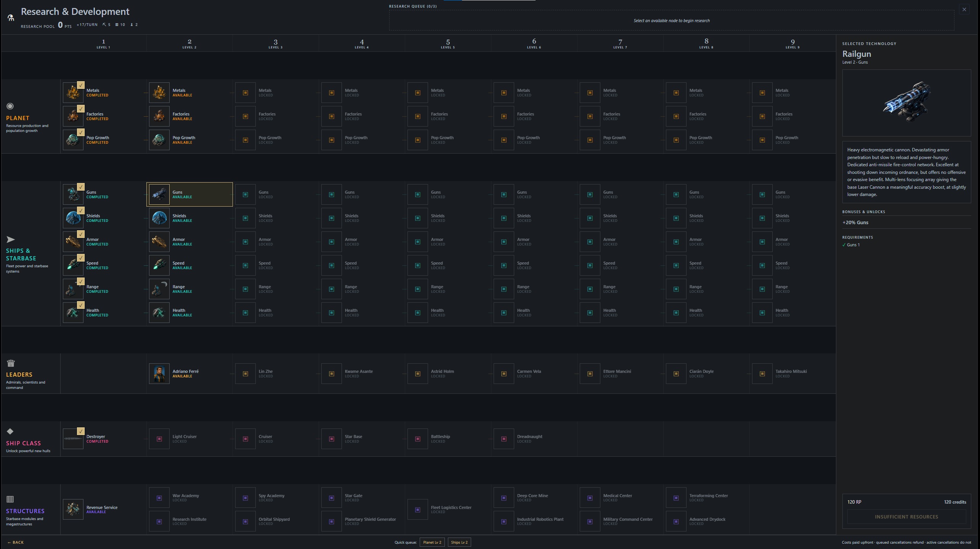Select completed Guns Level 1 node
Viewport: 980px width, 549px height.
coord(103,194)
